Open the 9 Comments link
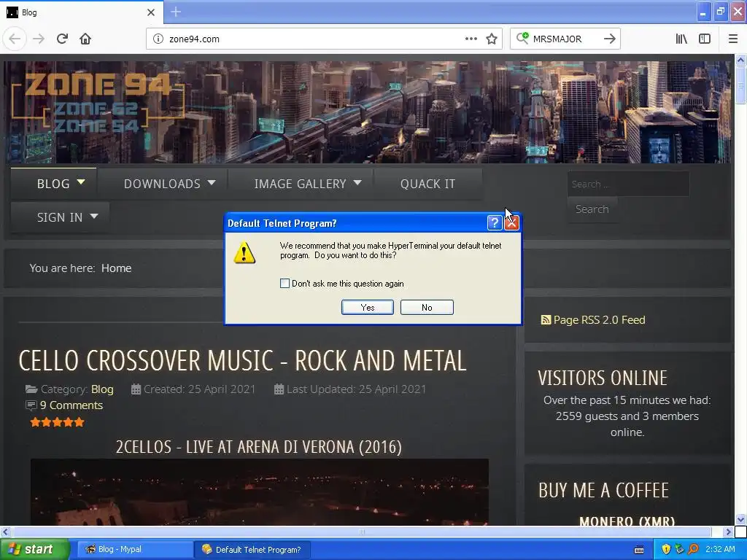747x560 pixels. 71,405
